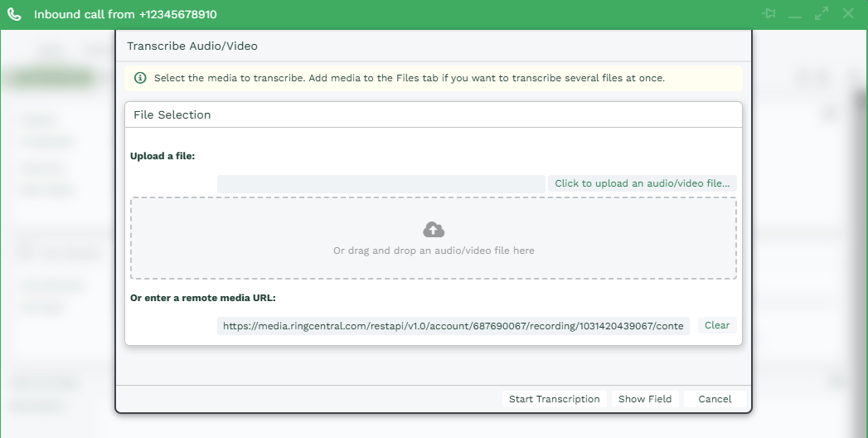This screenshot has height=438, width=868.
Task: Click the empty upload file path field
Action: click(x=381, y=184)
